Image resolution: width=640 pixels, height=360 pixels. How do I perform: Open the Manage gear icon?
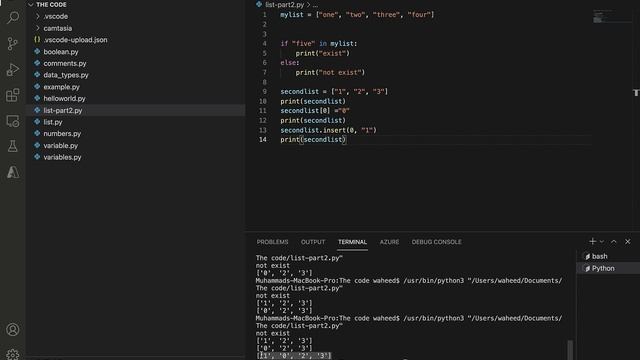(x=13, y=355)
